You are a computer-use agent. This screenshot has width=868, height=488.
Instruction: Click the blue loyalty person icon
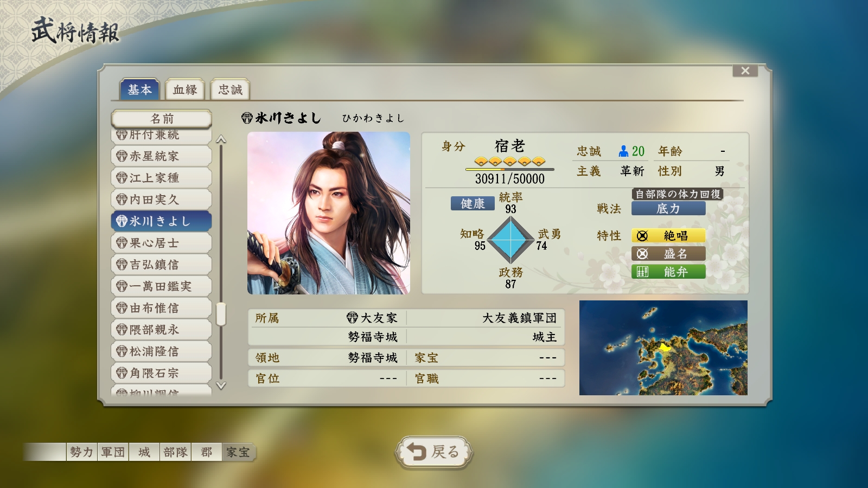tap(624, 151)
